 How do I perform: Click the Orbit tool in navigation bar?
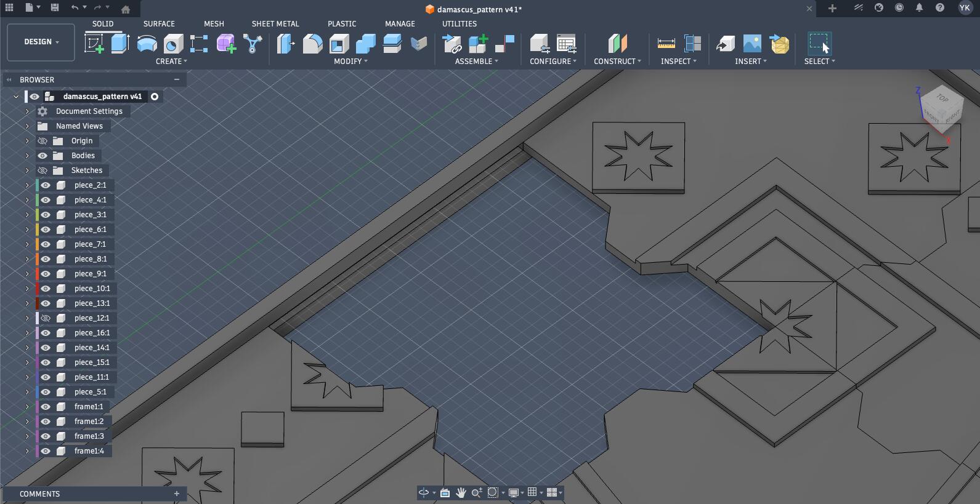(x=424, y=492)
